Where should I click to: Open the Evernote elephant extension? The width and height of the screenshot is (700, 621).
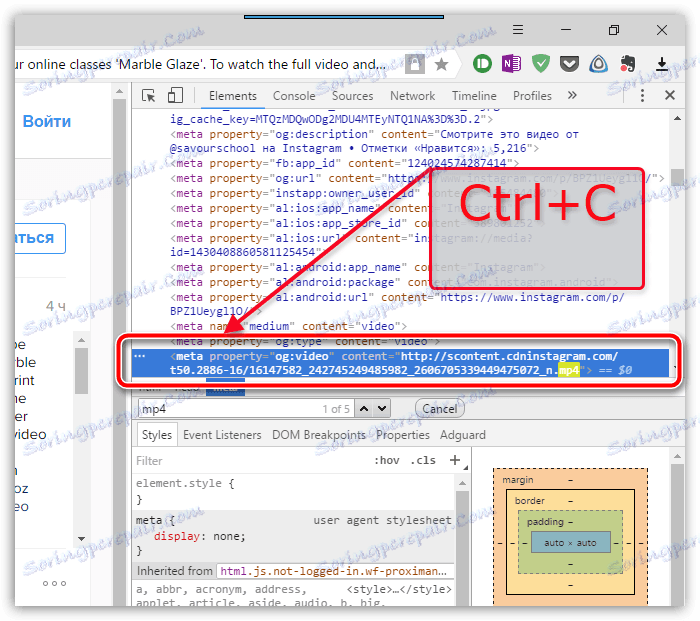tap(628, 64)
